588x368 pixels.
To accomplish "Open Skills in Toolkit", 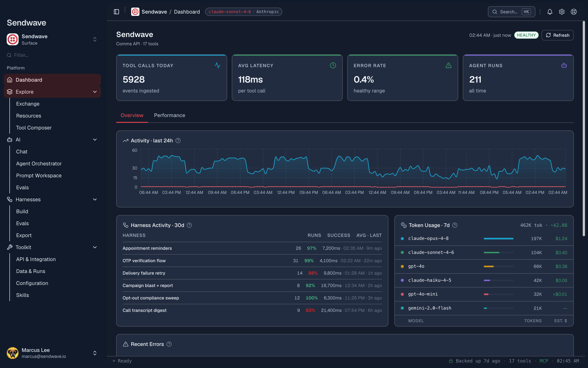I will pyautogui.click(x=22, y=295).
